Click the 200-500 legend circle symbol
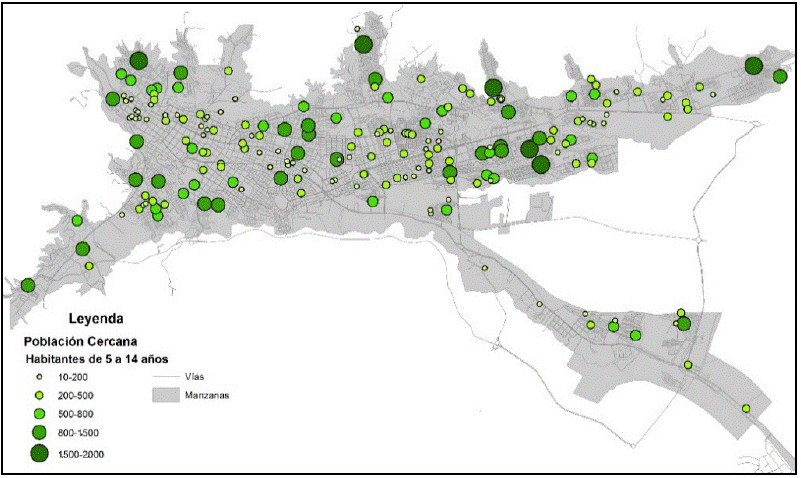 click(x=39, y=395)
